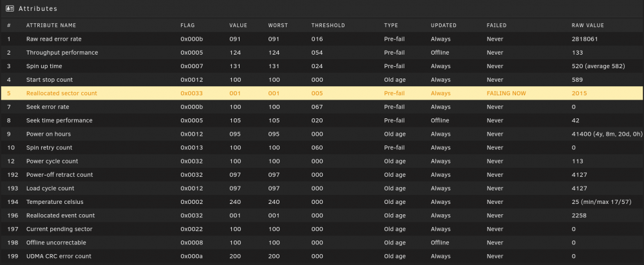Click the TYPE column header

tap(391, 26)
